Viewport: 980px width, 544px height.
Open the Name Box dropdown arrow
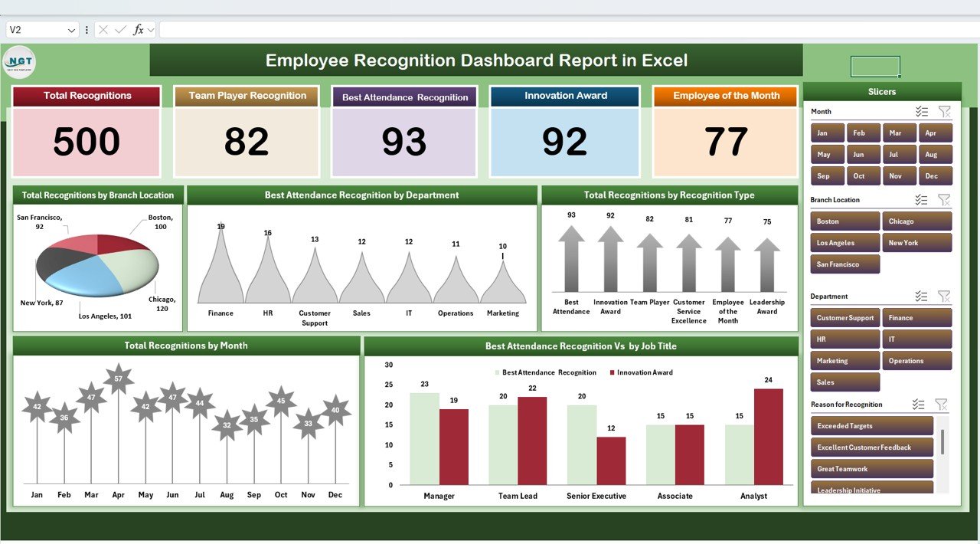tap(72, 31)
